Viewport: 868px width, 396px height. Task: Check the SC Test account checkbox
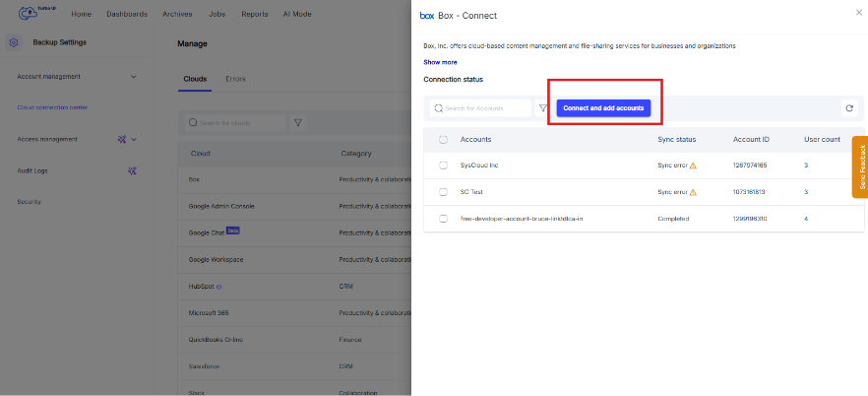point(443,192)
